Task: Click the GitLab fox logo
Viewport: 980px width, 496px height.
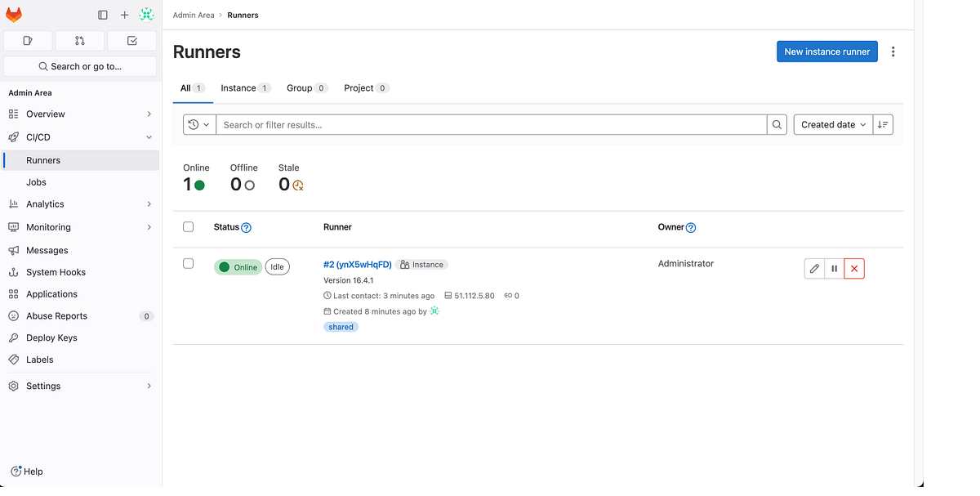Action: tap(14, 14)
